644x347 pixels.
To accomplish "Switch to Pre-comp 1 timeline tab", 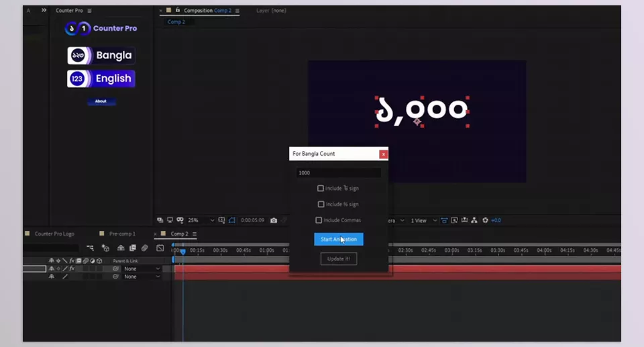I will click(122, 234).
